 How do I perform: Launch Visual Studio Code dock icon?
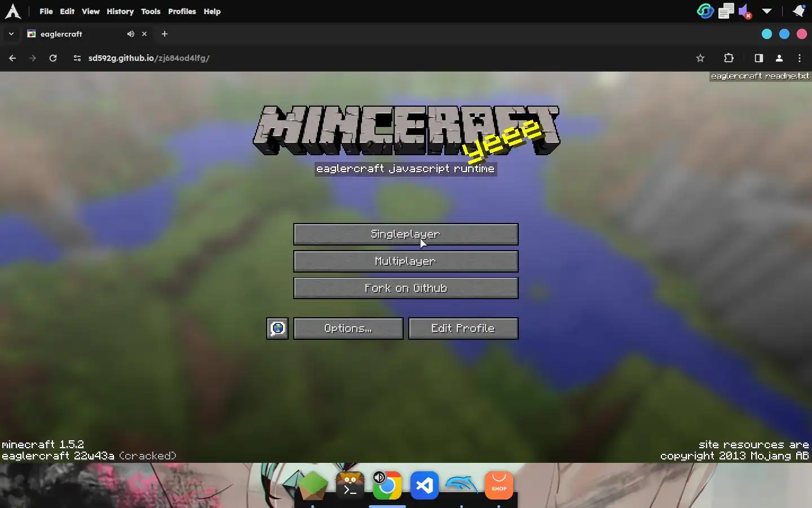425,485
